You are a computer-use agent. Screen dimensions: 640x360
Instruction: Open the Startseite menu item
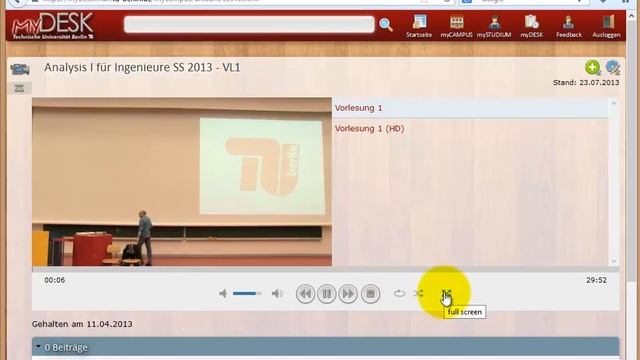419,26
